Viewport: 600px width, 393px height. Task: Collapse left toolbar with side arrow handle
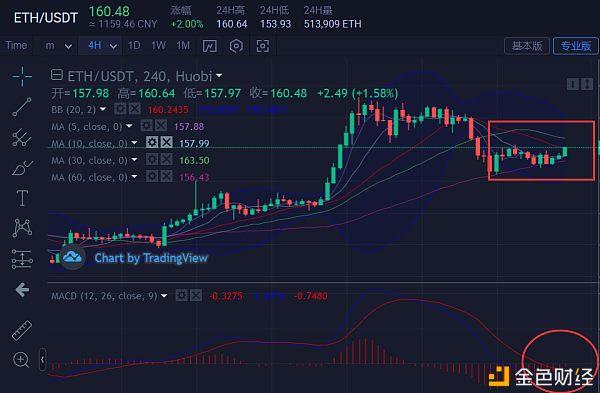click(x=42, y=360)
